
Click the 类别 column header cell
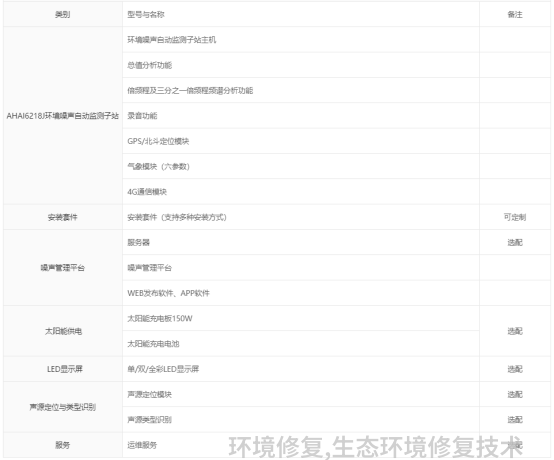pos(63,14)
